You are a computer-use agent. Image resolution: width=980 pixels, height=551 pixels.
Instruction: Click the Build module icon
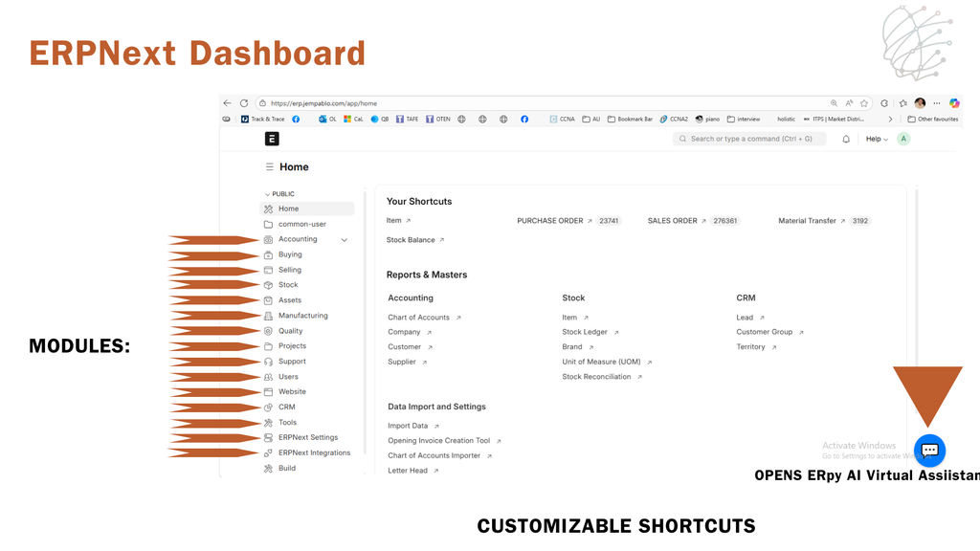[268, 468]
